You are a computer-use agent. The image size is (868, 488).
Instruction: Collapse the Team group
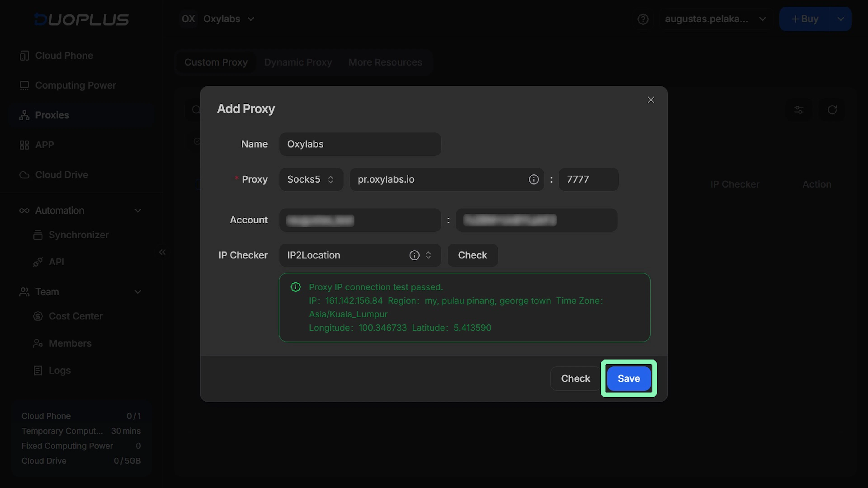click(138, 292)
